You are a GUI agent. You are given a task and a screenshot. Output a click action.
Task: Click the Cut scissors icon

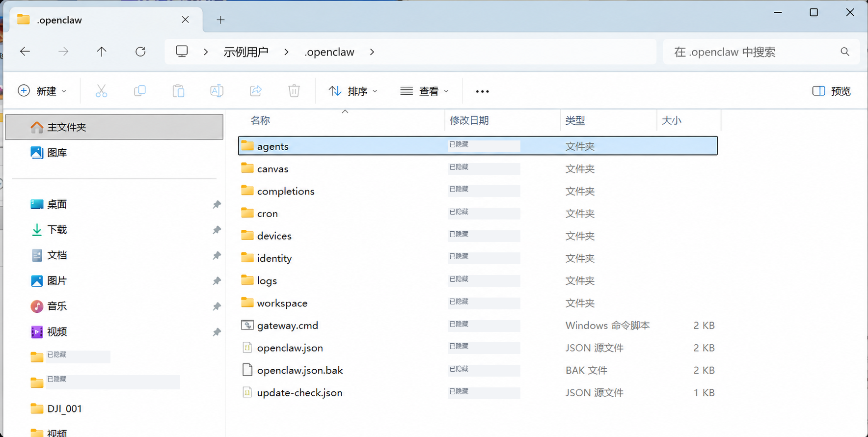[x=101, y=91]
